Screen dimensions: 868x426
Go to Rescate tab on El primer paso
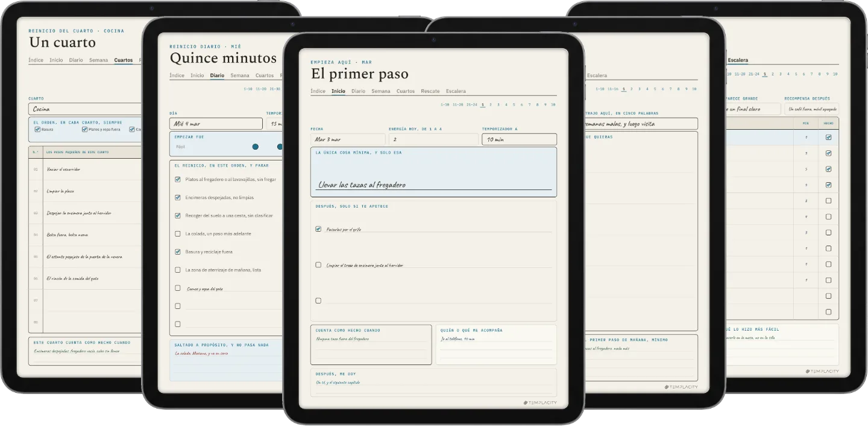(x=430, y=91)
